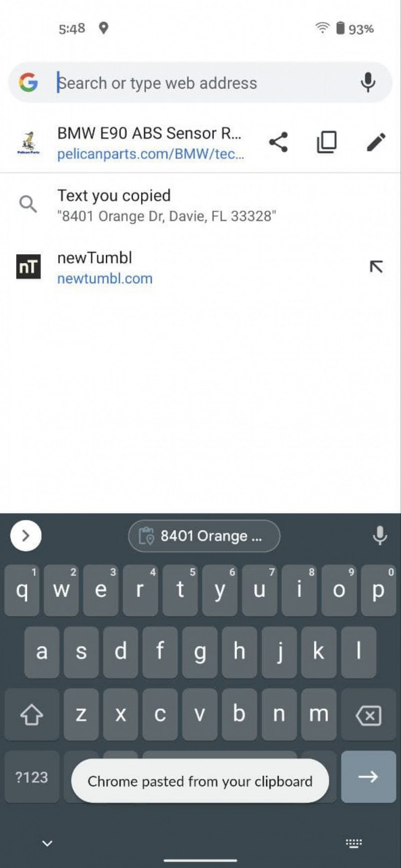Expand the keyboard toolbar chevron
Screen dimensions: 401x868
pyautogui.click(x=26, y=536)
